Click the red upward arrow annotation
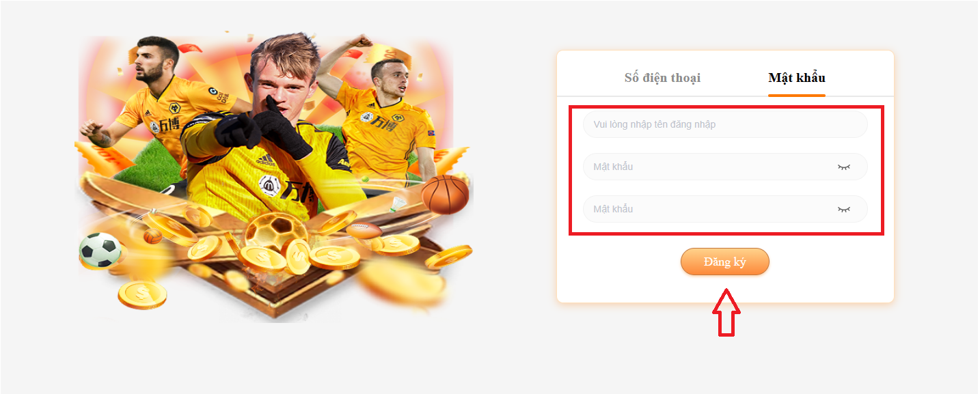The image size is (980, 394). 725,312
